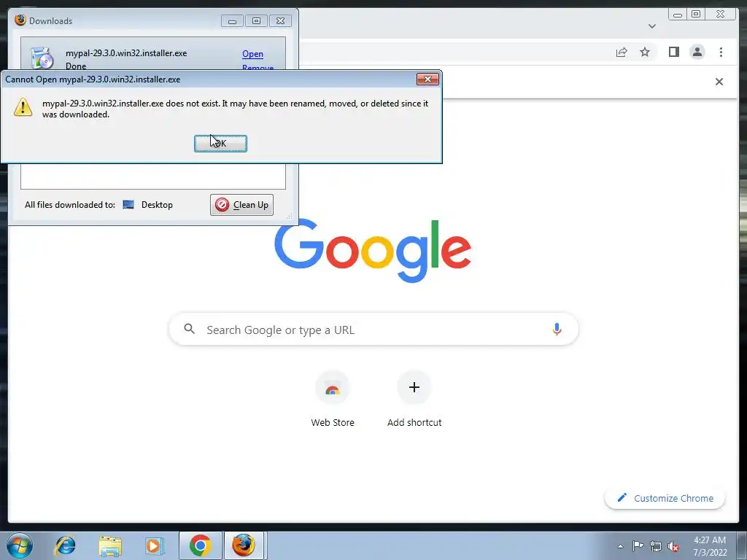Toggle Chrome side panel
The image size is (747, 560).
(673, 52)
